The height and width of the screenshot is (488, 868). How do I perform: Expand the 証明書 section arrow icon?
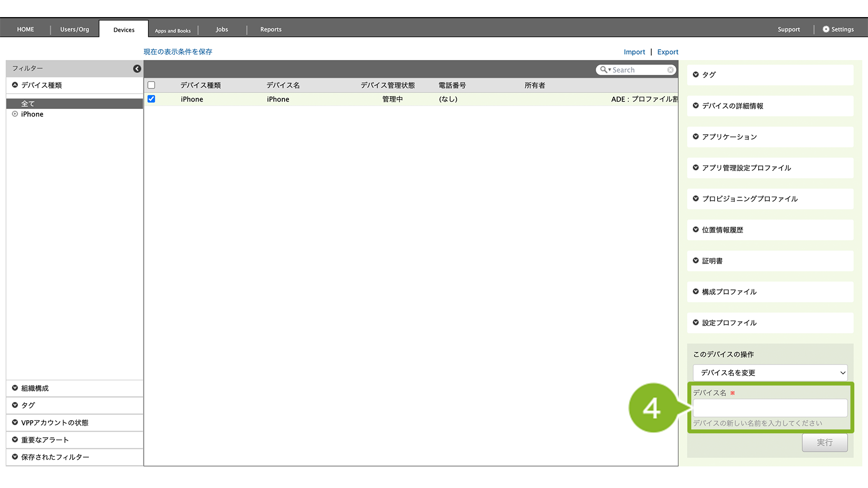[x=696, y=261]
